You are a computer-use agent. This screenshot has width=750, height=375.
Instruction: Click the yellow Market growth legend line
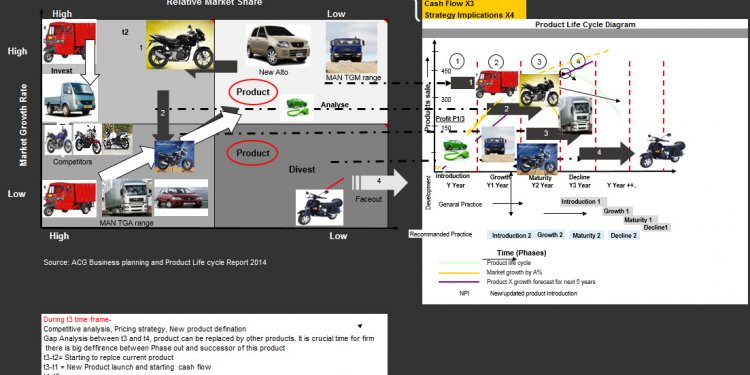(x=459, y=272)
